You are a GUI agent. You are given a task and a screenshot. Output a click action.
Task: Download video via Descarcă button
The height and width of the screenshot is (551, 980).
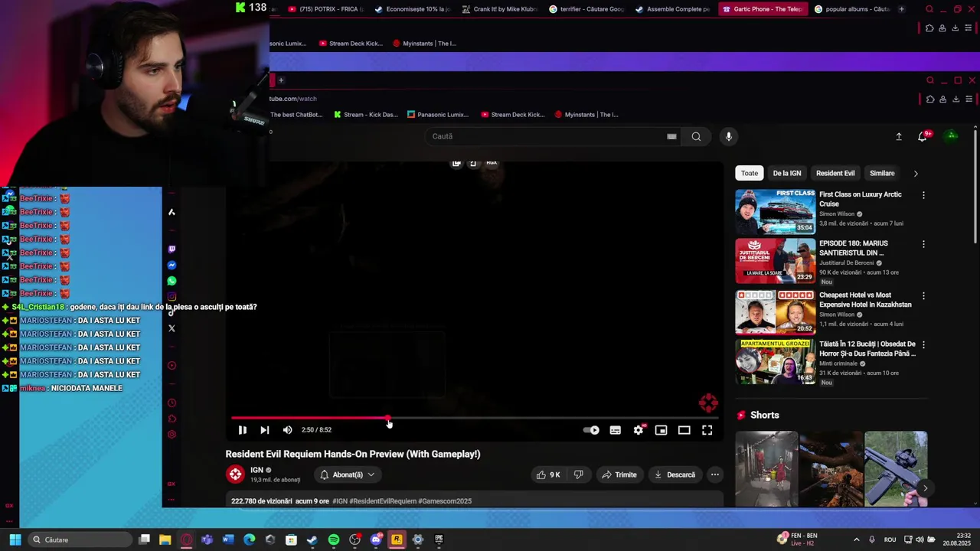coord(675,474)
